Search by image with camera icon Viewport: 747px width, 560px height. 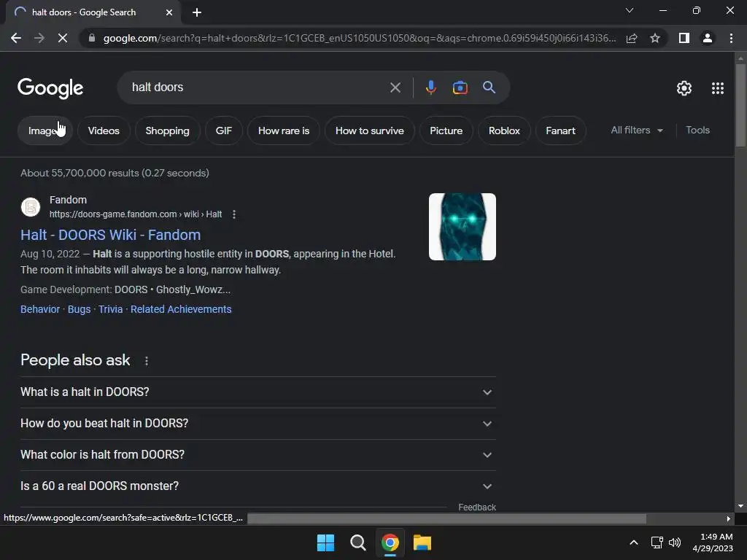[460, 87]
